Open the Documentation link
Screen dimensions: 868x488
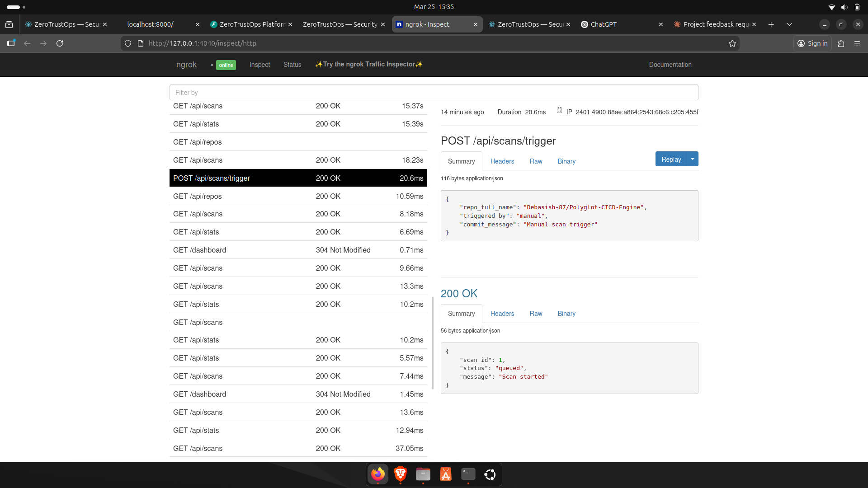(x=670, y=65)
